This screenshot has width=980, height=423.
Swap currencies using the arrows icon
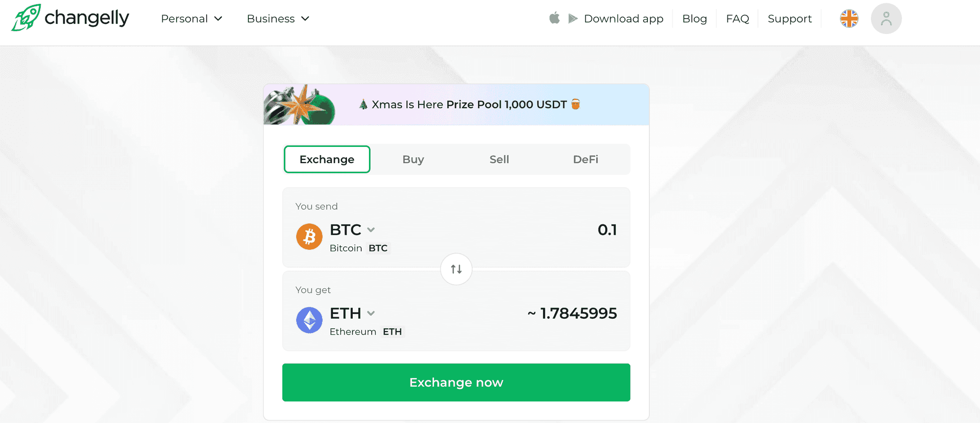[x=456, y=269]
